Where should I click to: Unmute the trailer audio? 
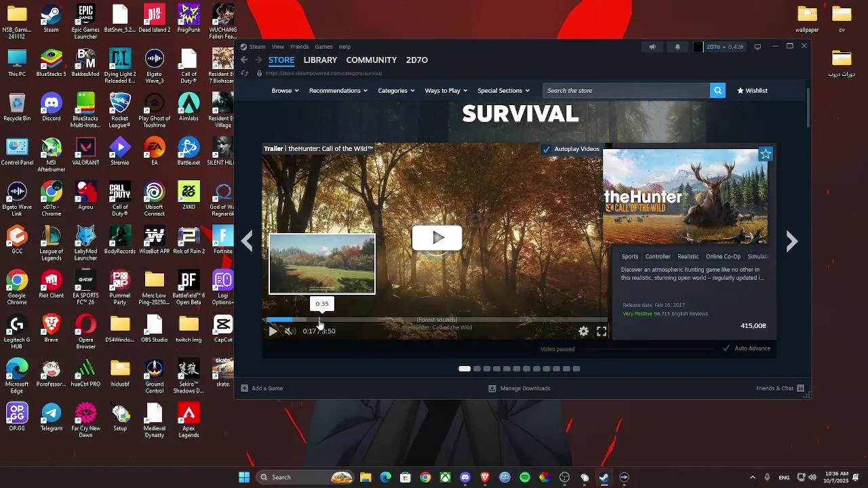tap(289, 331)
